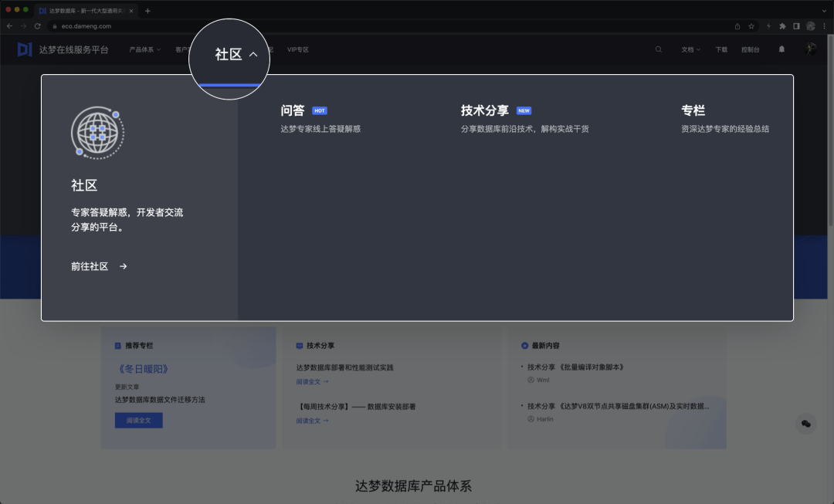The width and height of the screenshot is (834, 504).
Task: Reload the page with the refresh icon
Action: 37,26
